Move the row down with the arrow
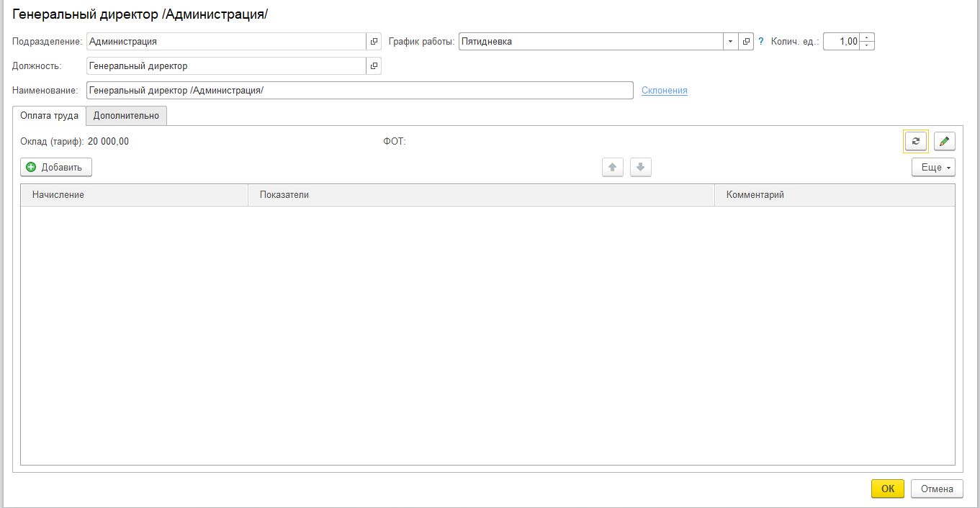980x508 pixels. tap(640, 168)
